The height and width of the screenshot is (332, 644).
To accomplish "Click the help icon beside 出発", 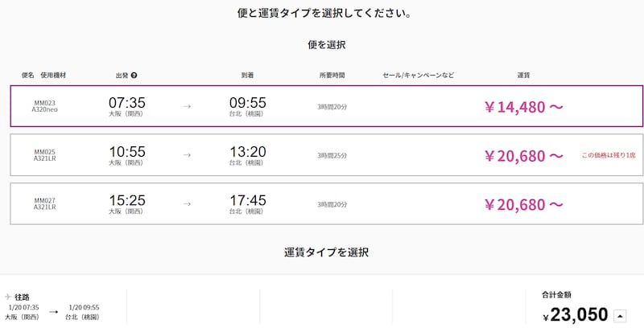I will (x=134, y=76).
